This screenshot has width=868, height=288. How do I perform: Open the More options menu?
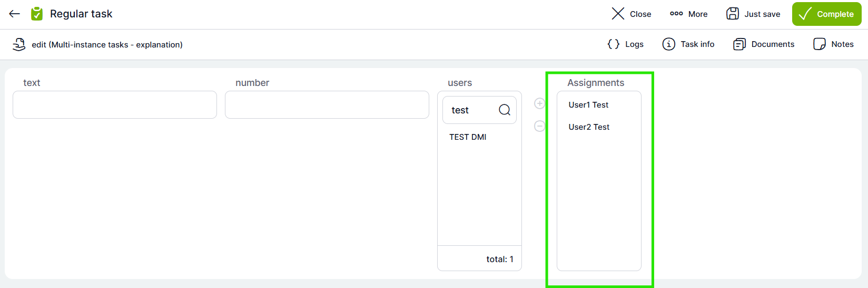point(688,14)
